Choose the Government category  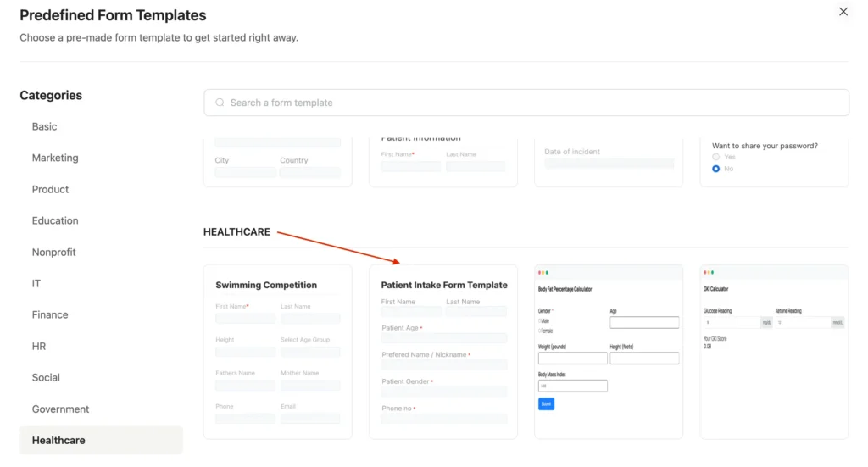point(60,409)
